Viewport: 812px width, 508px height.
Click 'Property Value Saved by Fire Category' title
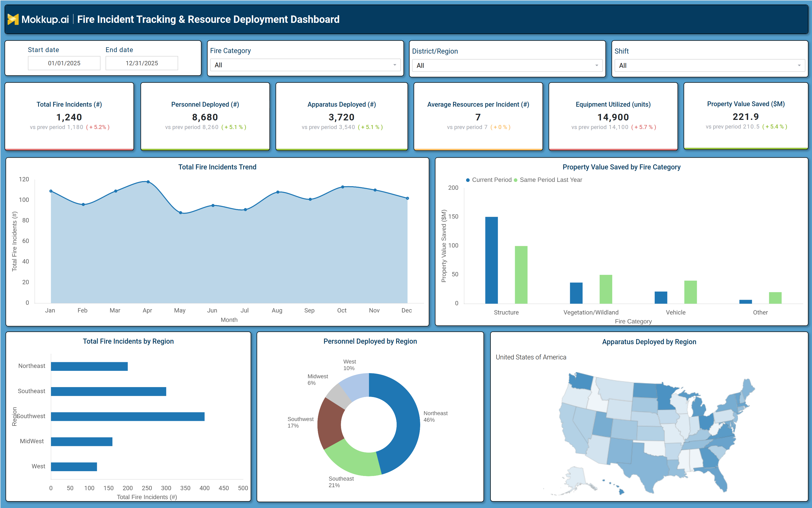point(621,167)
